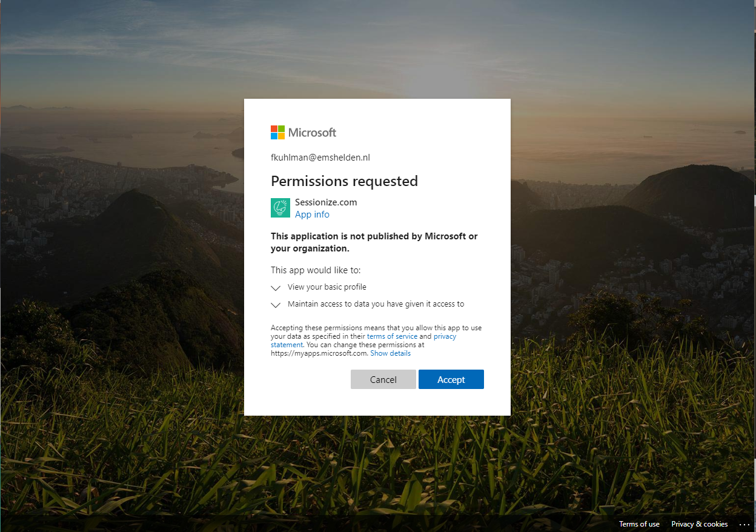
Task: Open the terms of service link
Action: click(x=392, y=336)
